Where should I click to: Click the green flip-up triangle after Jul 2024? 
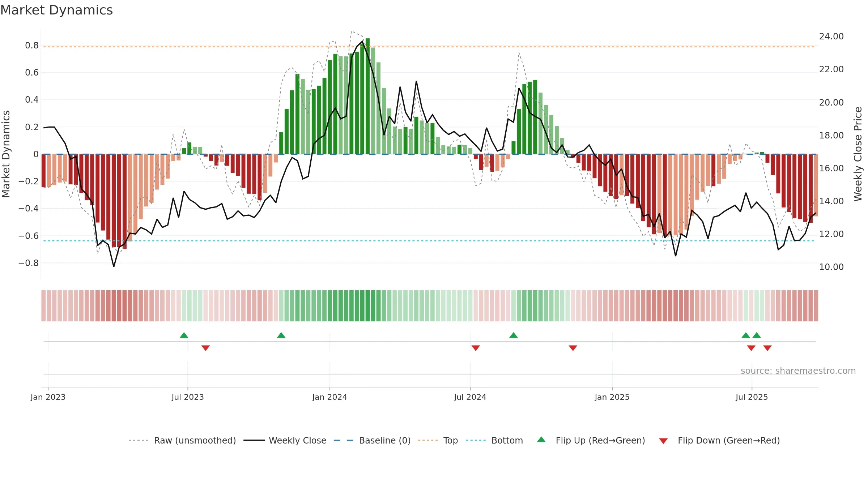click(x=514, y=335)
